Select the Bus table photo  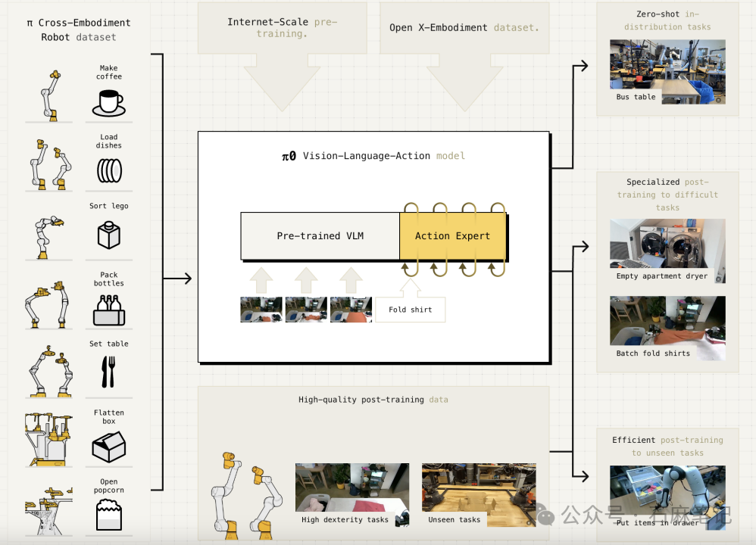point(667,72)
